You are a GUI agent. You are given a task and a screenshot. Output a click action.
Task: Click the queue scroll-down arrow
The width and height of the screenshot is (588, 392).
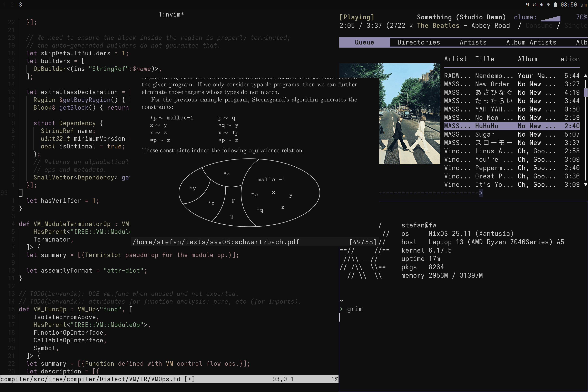(585, 185)
